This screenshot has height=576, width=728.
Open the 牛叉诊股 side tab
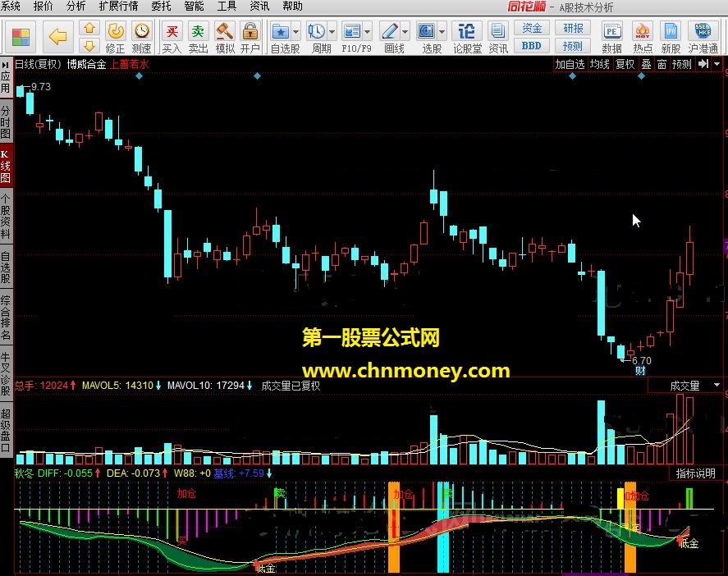6,374
